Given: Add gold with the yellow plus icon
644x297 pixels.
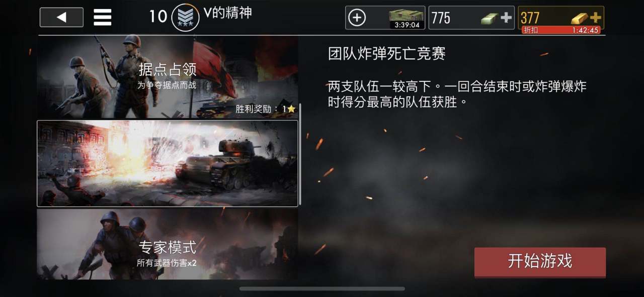Looking at the screenshot, I should [596, 18].
